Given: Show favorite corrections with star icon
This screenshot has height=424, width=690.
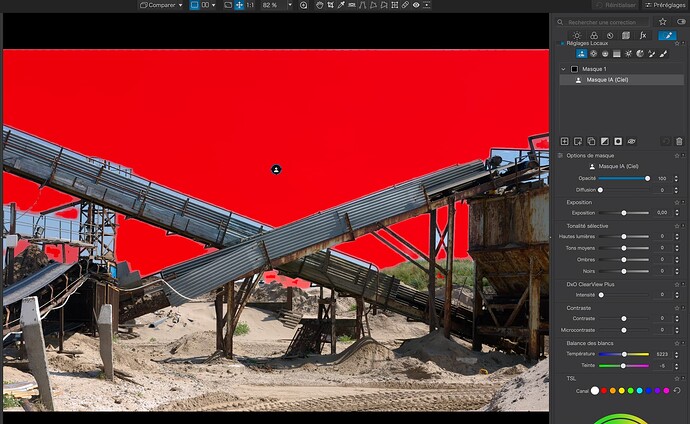Looking at the screenshot, I should (x=662, y=22).
